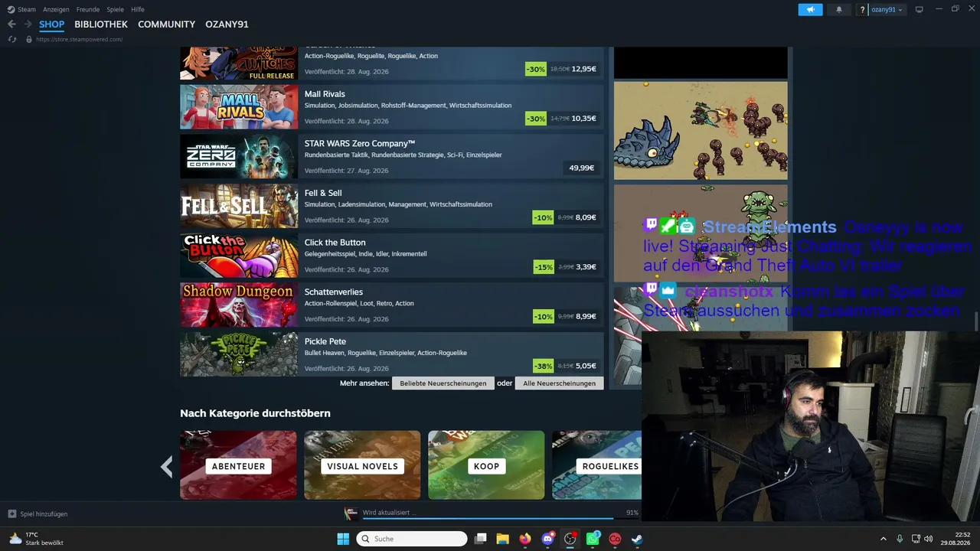Image resolution: width=980 pixels, height=551 pixels.
Task: Open the red round app on taskbar
Action: pyautogui.click(x=615, y=539)
